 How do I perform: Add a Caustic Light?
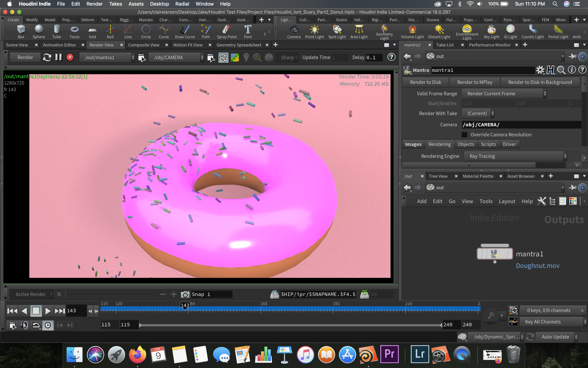tap(532, 32)
